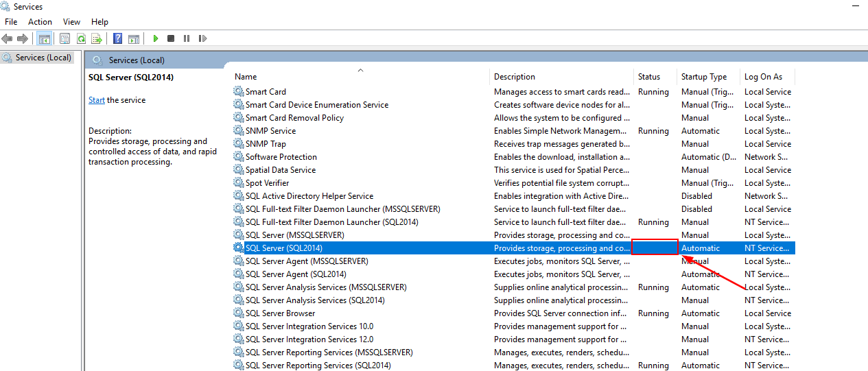Screen dimensions: 868x371
Task: Click Spot Verifier description text
Action: pyautogui.click(x=562, y=183)
